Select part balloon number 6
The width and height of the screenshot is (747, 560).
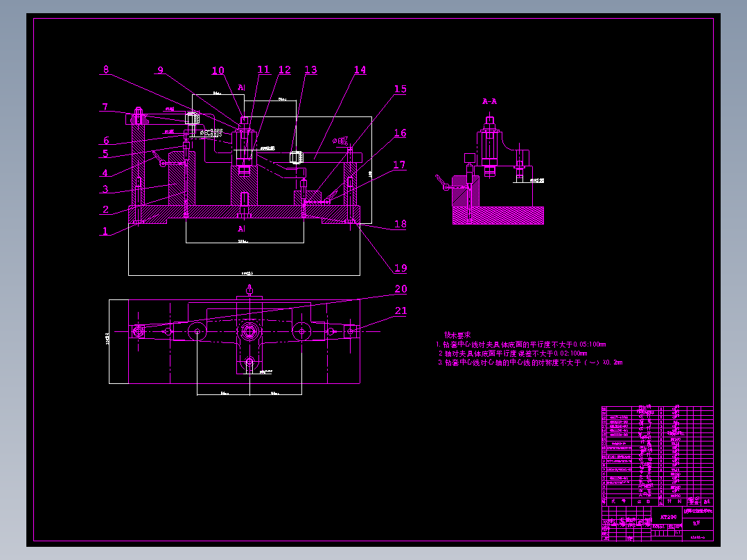106,141
